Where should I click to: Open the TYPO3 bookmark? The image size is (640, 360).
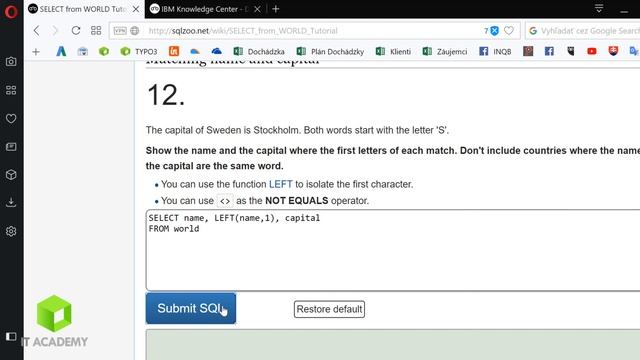click(x=139, y=51)
